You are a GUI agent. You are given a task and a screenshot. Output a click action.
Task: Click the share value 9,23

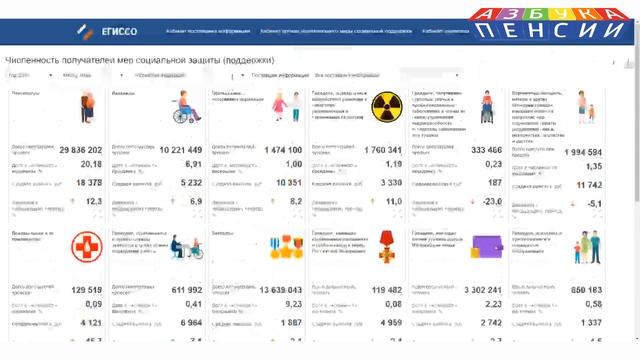pyautogui.click(x=293, y=304)
